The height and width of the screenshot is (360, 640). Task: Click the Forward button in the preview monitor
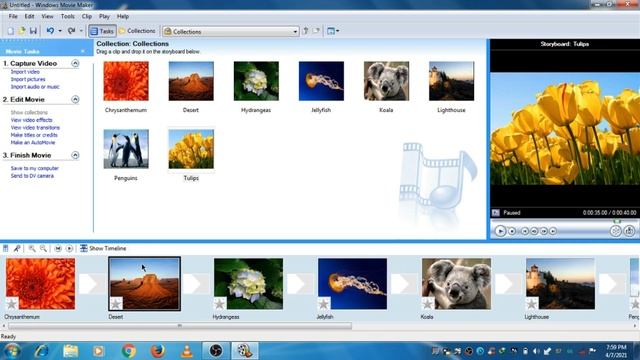[553, 231]
